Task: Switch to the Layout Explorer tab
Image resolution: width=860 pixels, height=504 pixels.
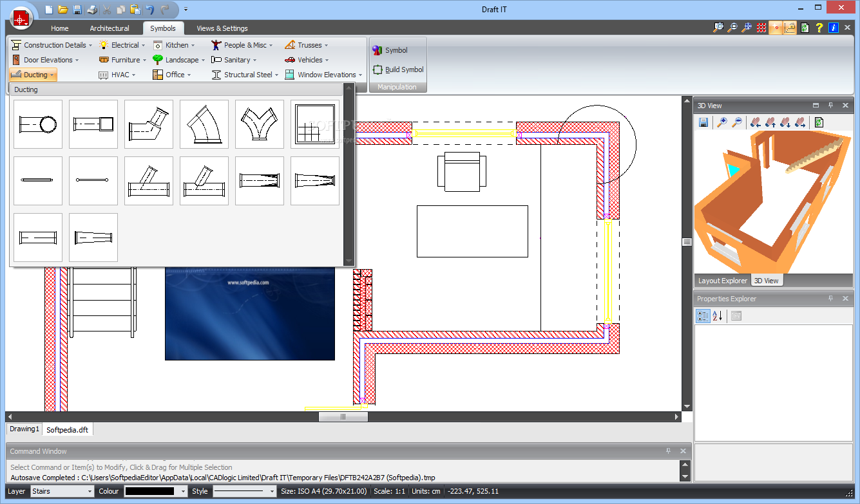Action: point(723,281)
